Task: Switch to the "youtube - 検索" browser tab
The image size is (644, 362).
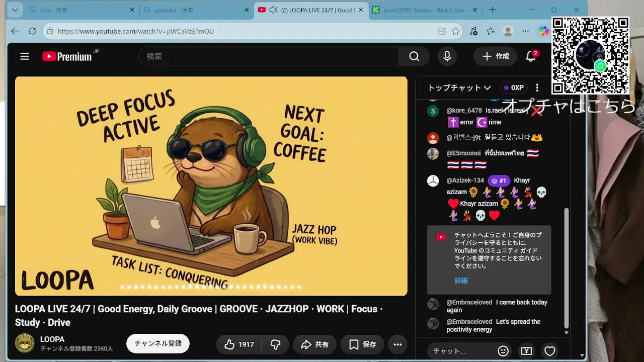Action: 196,10
